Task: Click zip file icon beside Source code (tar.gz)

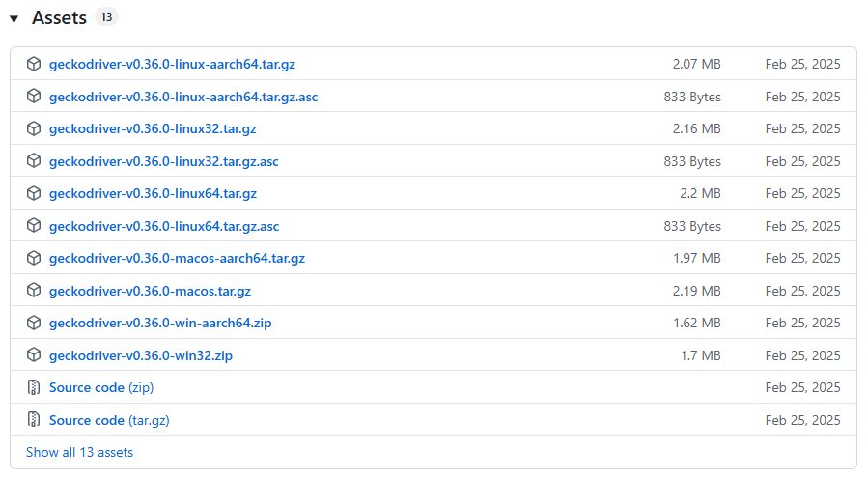Action: tap(34, 420)
